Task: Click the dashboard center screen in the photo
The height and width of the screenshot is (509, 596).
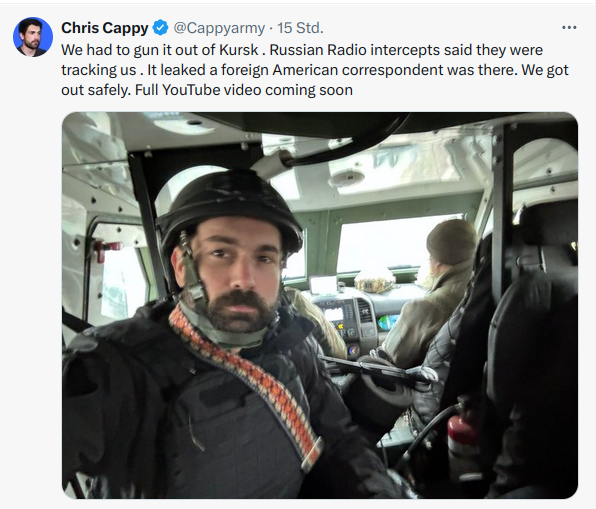Action: tap(334, 315)
